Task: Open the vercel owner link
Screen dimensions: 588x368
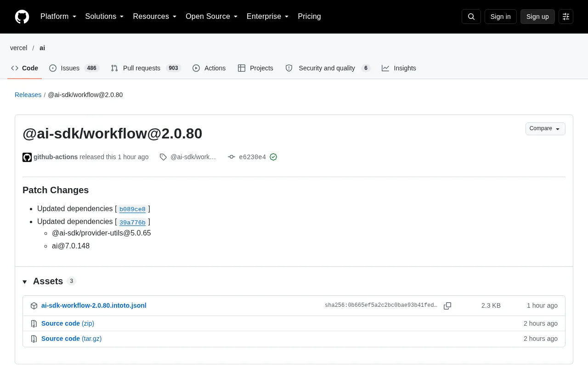Action: click(19, 48)
